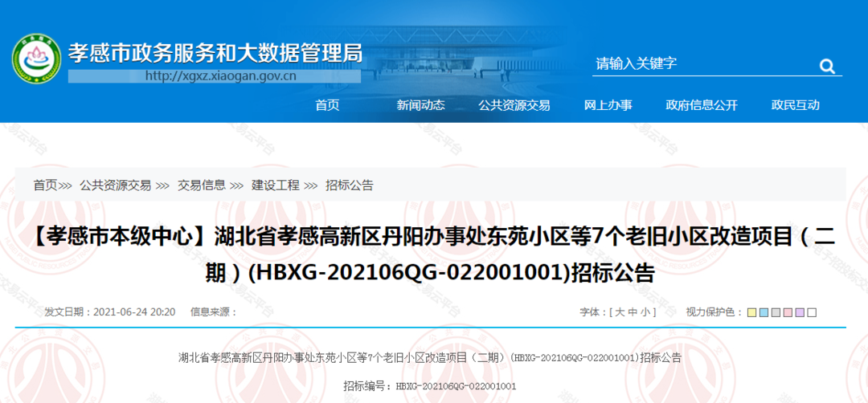Click the 公共资源交易 breadcrumb link

pos(115,185)
